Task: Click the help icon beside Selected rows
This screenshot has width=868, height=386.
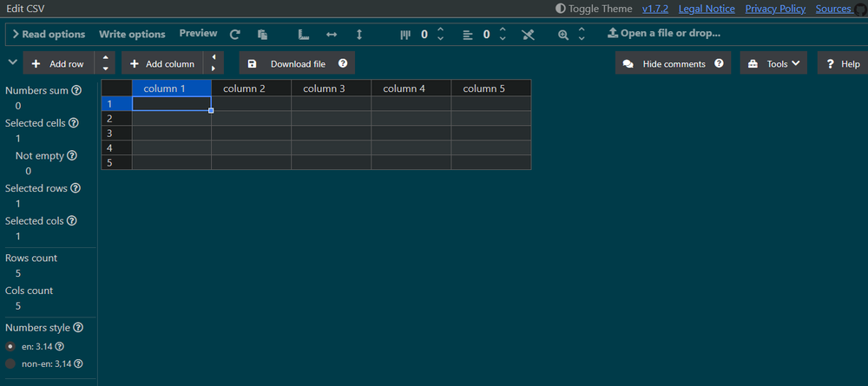Action: tap(76, 188)
